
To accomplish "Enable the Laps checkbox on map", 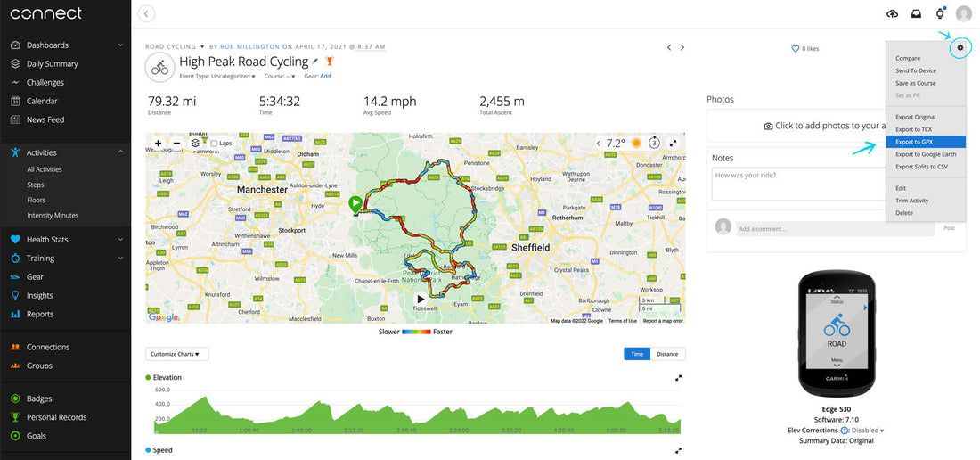I will 214,144.
